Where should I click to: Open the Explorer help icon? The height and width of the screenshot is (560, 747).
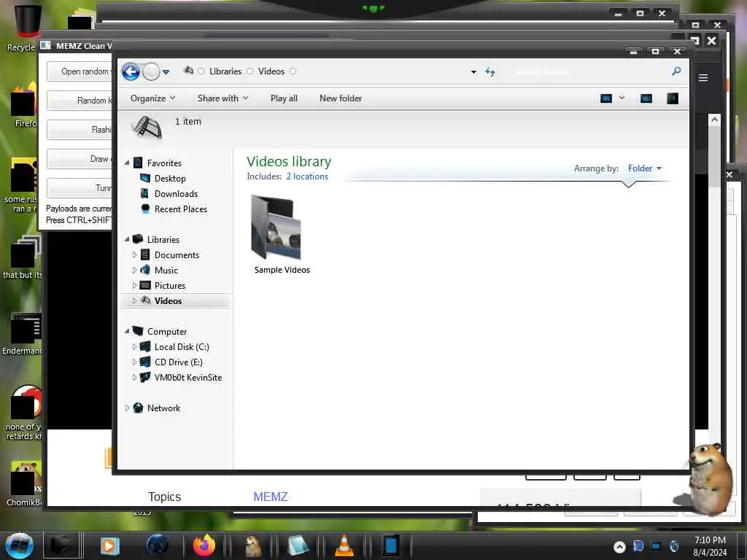(672, 98)
